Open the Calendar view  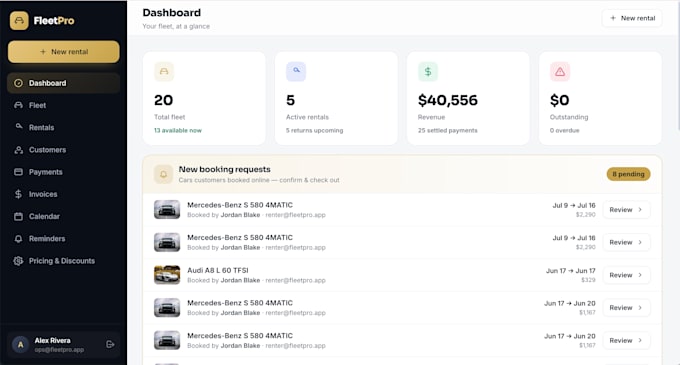[x=64, y=216]
